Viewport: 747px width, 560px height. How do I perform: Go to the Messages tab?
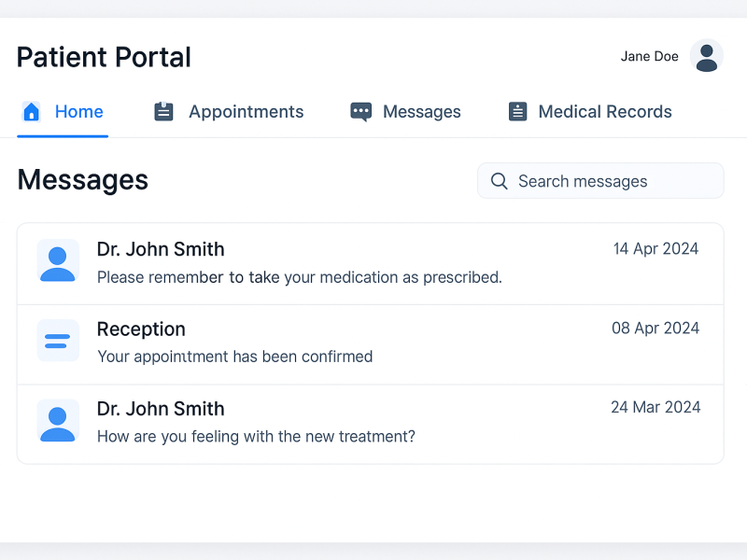(421, 112)
